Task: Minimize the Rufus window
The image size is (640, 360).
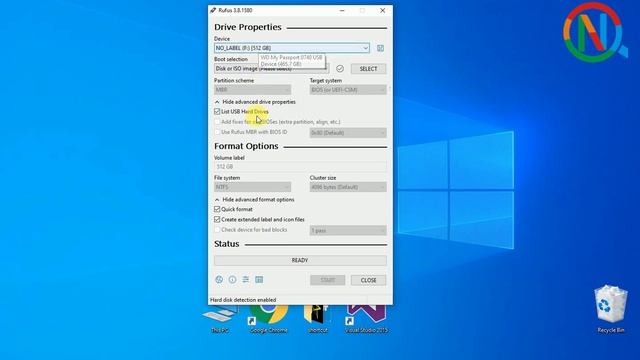Action: click(342, 10)
